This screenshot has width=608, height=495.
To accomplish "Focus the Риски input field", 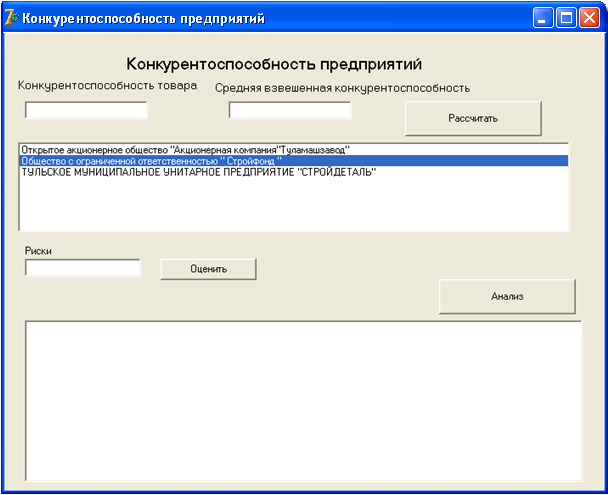I will 83,267.
